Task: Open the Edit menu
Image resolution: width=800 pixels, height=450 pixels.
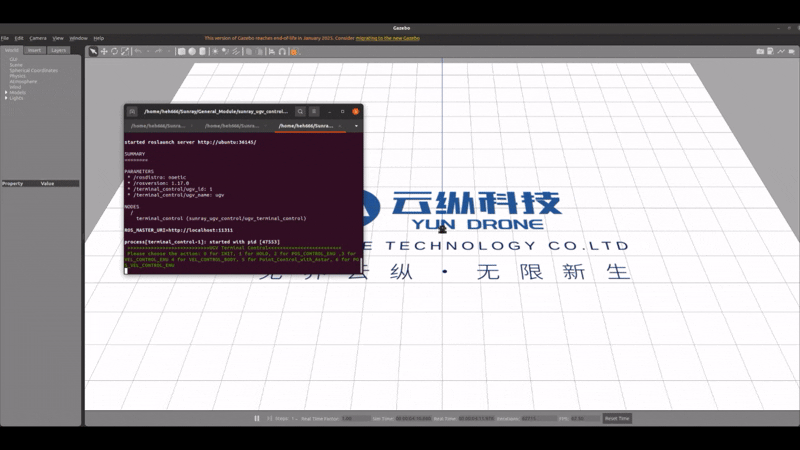Action: (x=19, y=38)
